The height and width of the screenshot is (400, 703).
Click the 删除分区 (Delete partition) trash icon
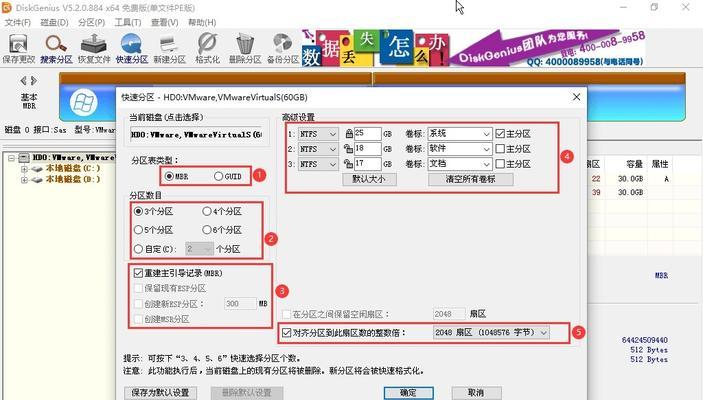(x=245, y=49)
